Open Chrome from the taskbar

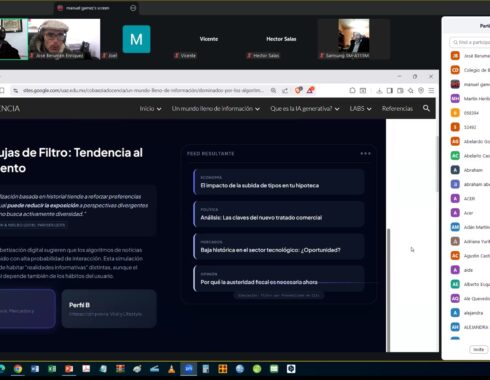pos(18,369)
